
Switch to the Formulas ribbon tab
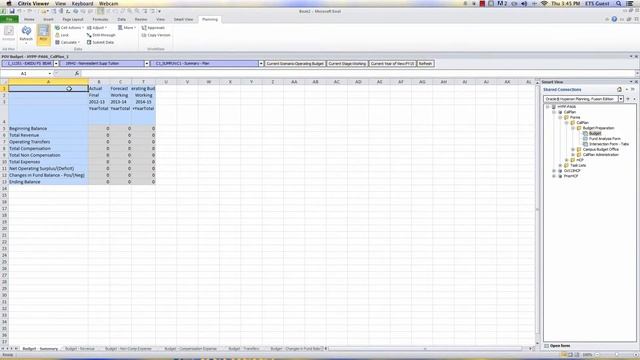100,19
